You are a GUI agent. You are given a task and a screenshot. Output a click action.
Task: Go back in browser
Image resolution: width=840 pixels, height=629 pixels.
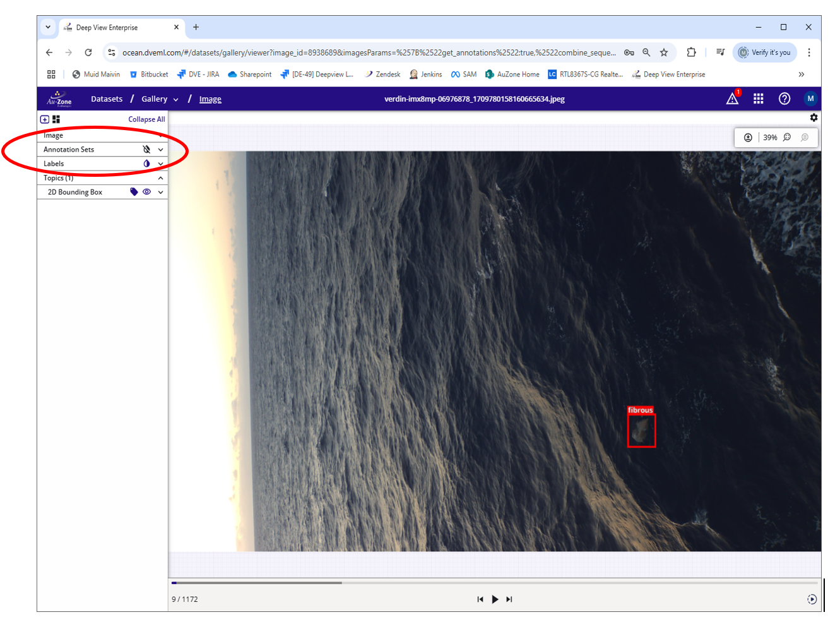(x=49, y=52)
